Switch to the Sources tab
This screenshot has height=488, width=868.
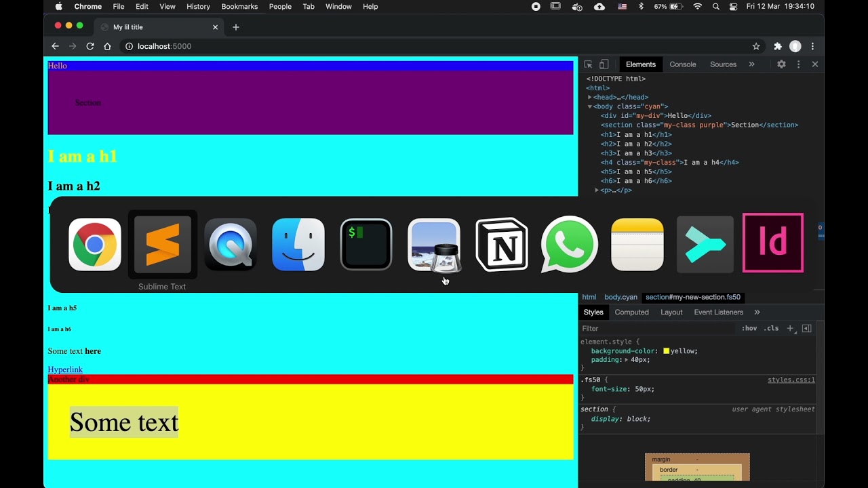point(723,64)
